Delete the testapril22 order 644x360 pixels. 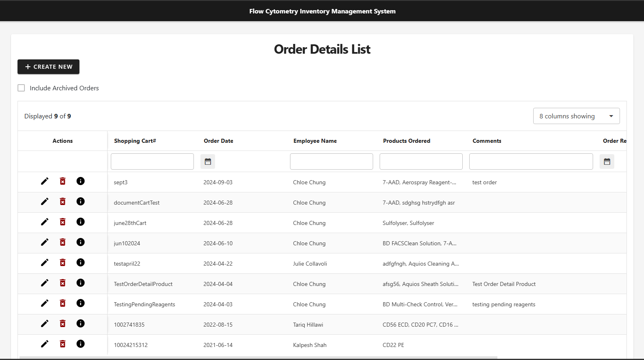[x=63, y=262]
